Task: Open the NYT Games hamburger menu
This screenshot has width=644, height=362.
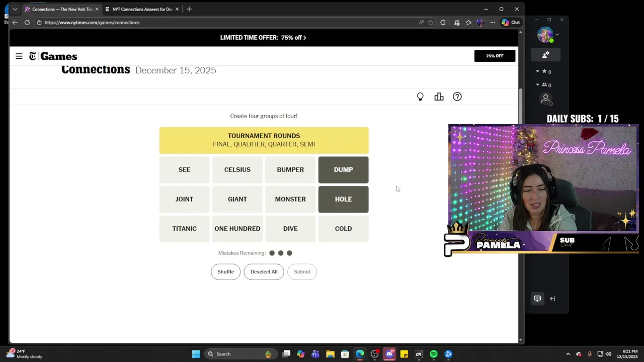Action: [x=19, y=56]
